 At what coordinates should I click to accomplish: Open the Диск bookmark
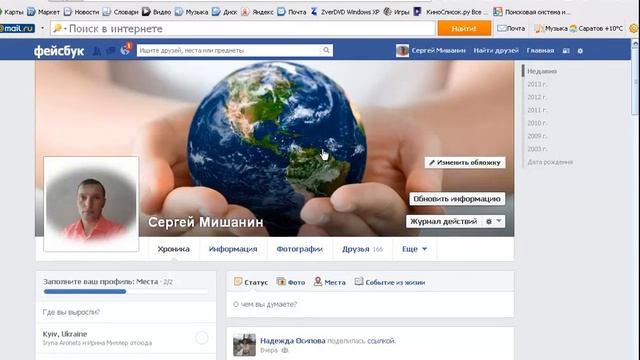coord(225,12)
